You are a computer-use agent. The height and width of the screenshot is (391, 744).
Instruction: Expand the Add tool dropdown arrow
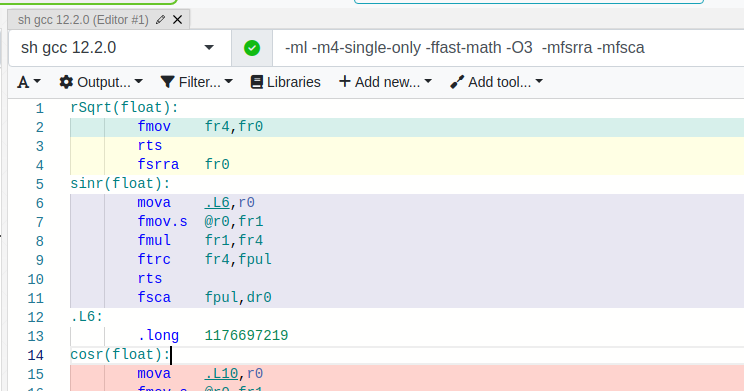tap(539, 82)
